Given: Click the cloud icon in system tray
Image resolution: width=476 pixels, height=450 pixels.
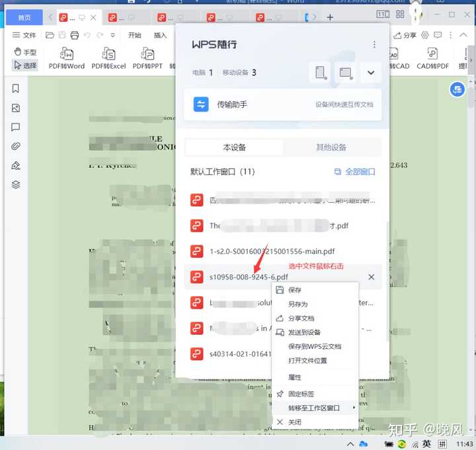Looking at the screenshot, I should pos(363,444).
